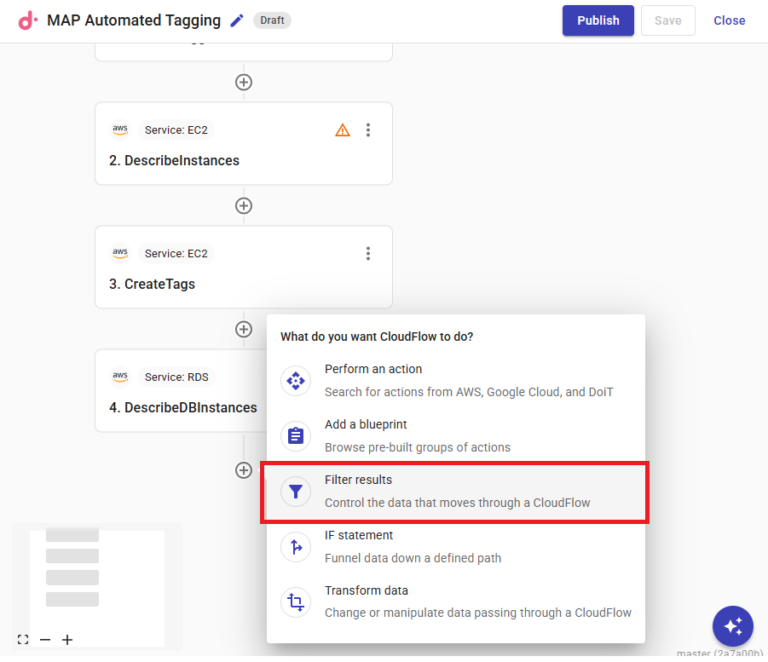Click the fit-to-view icon near the minimap
Image resolution: width=768 pixels, height=662 pixels.
(23, 639)
